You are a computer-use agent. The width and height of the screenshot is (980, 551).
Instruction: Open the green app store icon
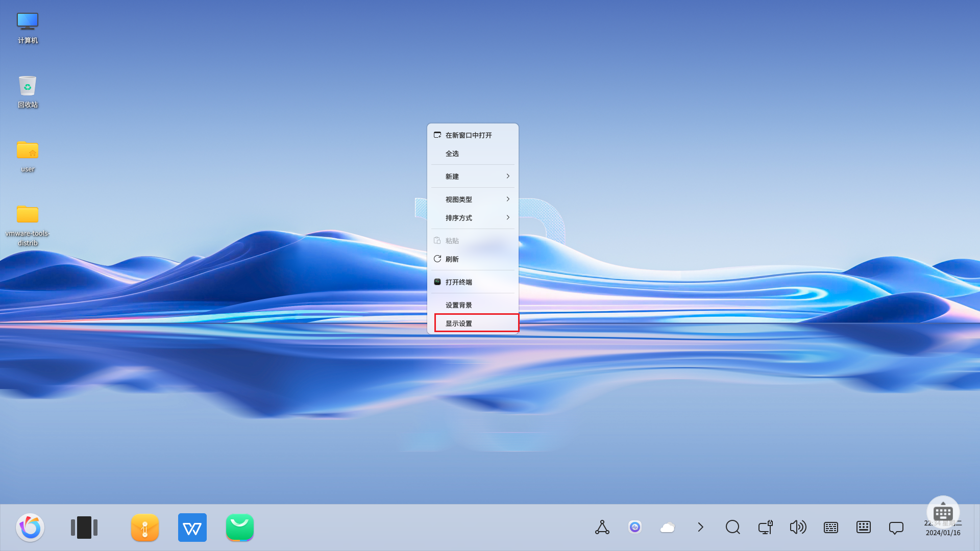point(240,528)
